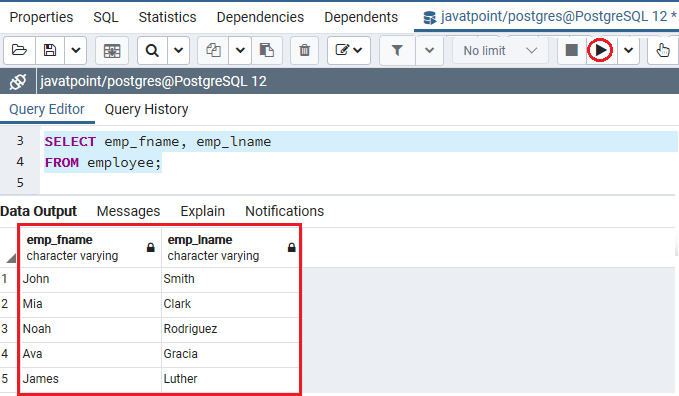679x396 pixels.
Task: Open the Edit pencil dropdown
Action: [x=349, y=51]
